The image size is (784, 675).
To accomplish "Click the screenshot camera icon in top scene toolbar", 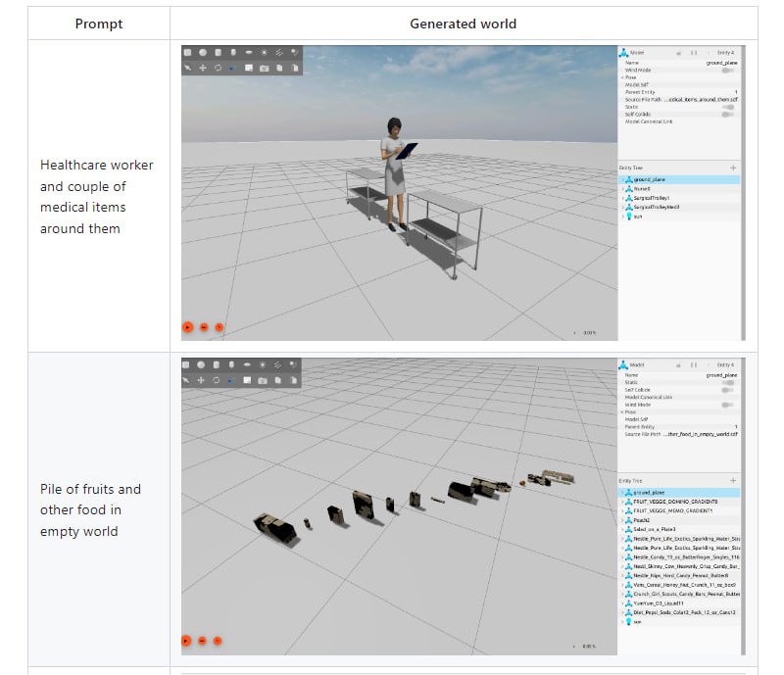I will 265,68.
